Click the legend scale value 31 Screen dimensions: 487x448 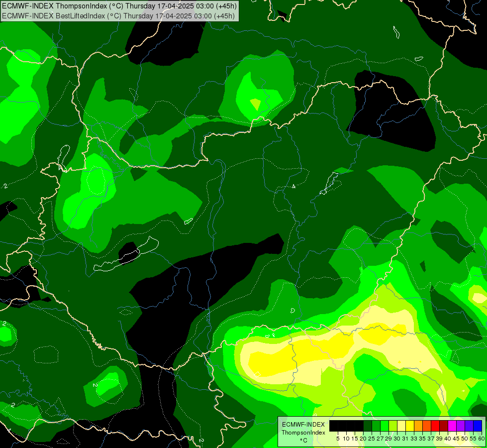(x=405, y=439)
